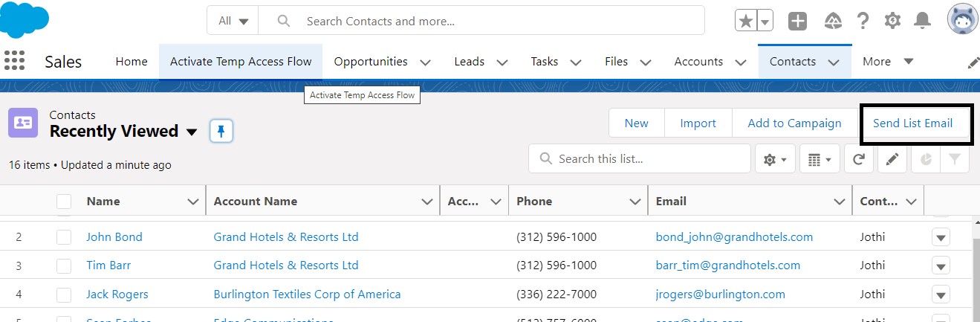980x322 pixels.
Task: Focus the Search this list field
Action: tap(640, 159)
